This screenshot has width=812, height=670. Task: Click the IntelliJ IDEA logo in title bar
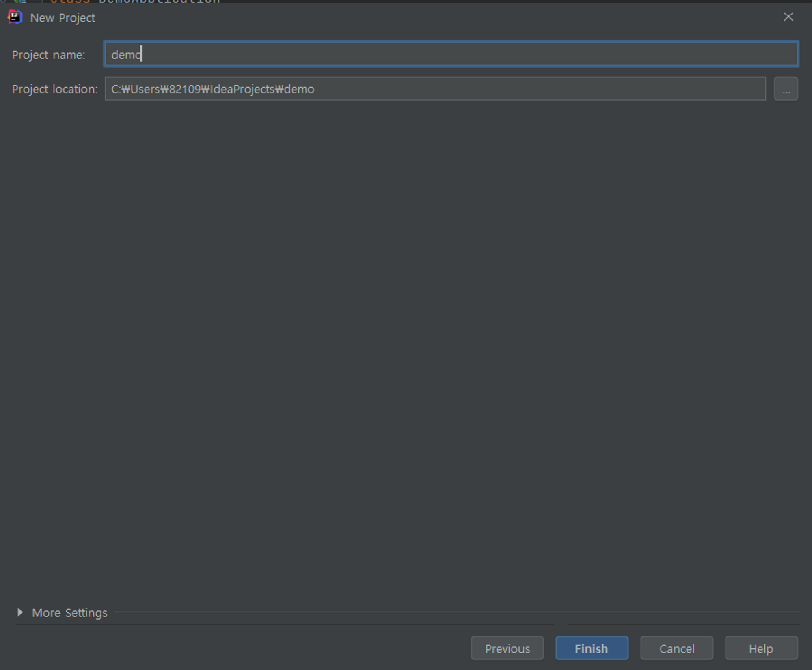click(15, 17)
